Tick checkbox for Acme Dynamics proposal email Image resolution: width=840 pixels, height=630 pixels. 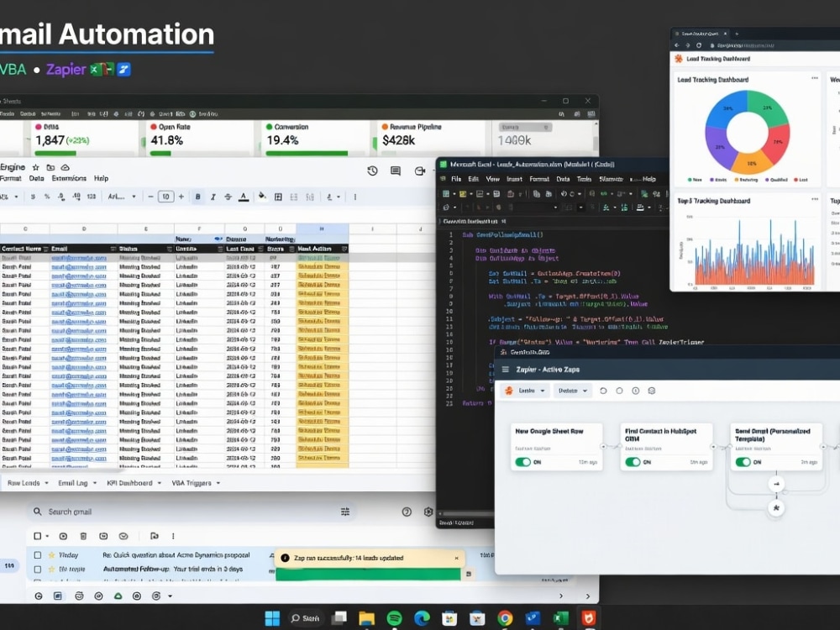click(38, 555)
